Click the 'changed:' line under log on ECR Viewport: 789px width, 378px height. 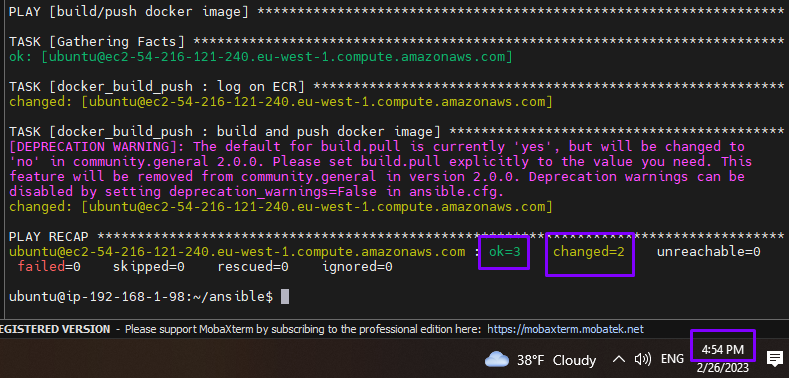(281, 102)
